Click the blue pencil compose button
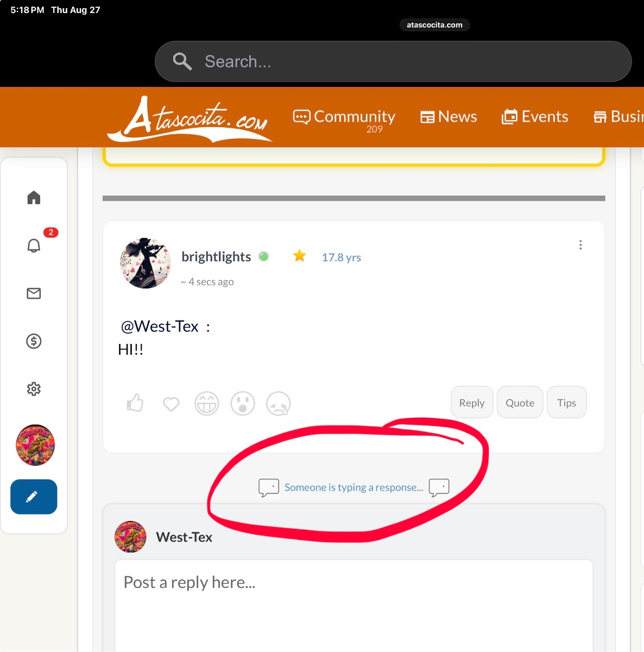 pyautogui.click(x=34, y=497)
